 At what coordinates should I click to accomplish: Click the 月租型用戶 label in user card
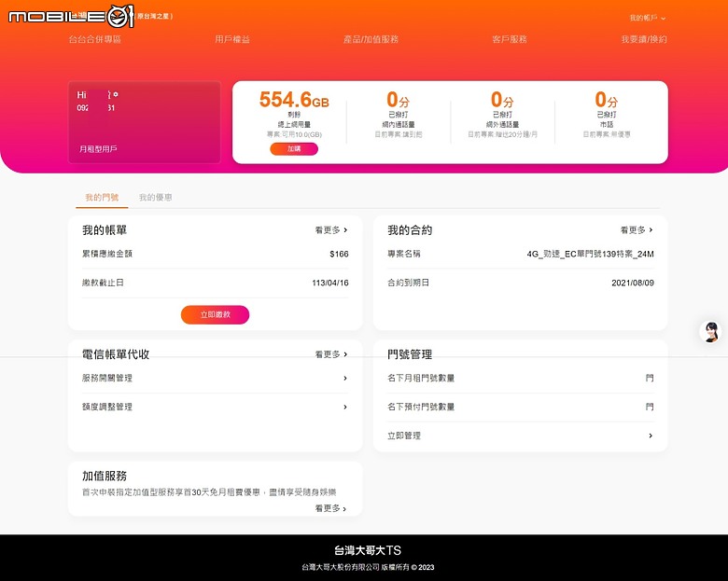tap(98, 149)
